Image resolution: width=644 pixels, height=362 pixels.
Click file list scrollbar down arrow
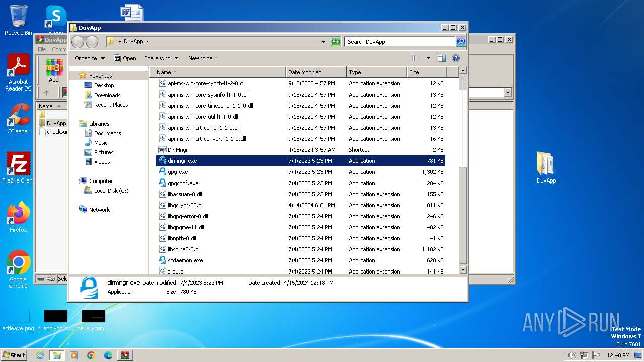point(463,270)
